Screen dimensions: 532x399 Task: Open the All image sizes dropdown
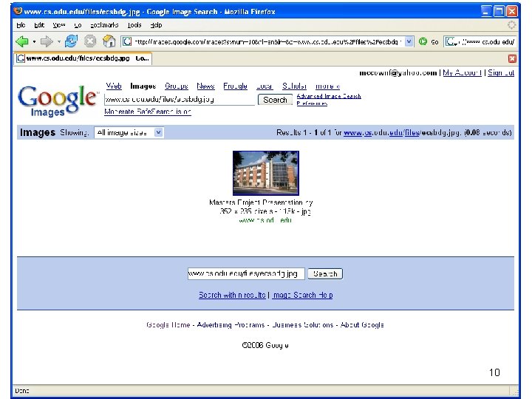tap(129, 133)
